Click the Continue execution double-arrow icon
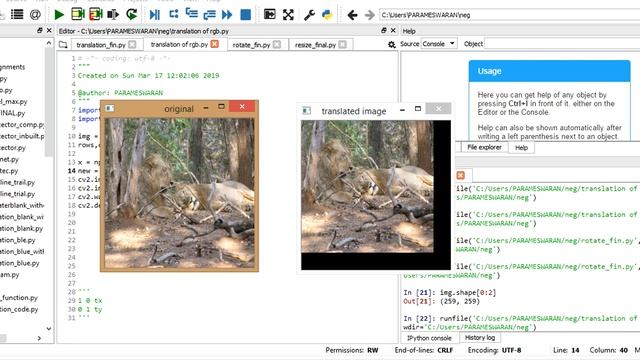This screenshot has width=640, height=360. point(227,15)
